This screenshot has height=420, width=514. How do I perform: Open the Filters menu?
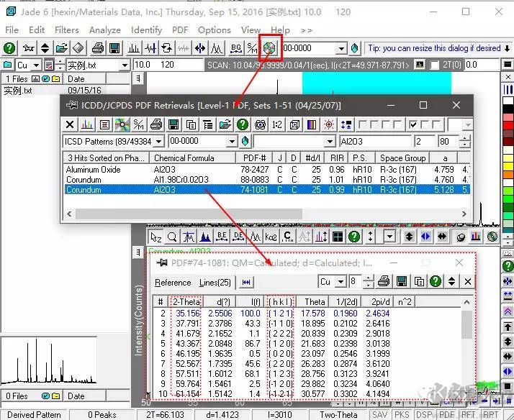(x=67, y=30)
